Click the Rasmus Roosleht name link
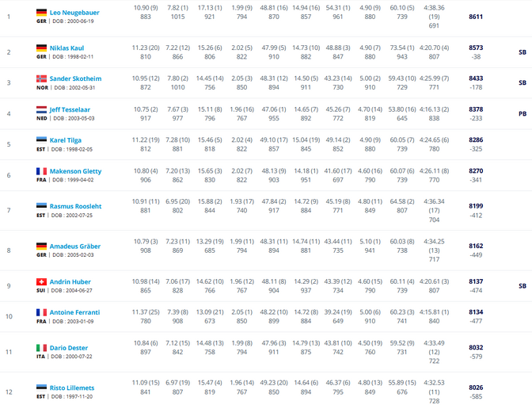Image resolution: width=532 pixels, height=405 pixels. tap(76, 206)
